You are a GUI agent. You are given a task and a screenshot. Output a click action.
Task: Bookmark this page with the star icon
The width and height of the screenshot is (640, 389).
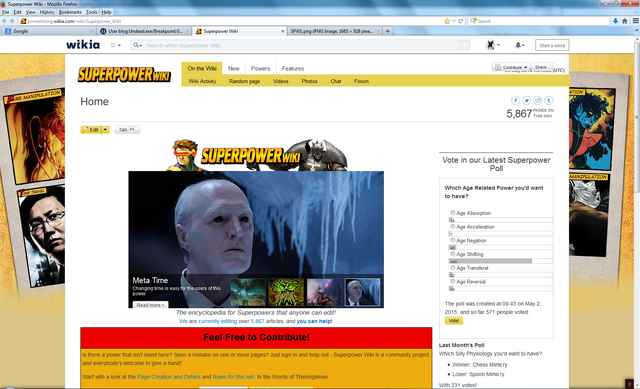[x=447, y=21]
